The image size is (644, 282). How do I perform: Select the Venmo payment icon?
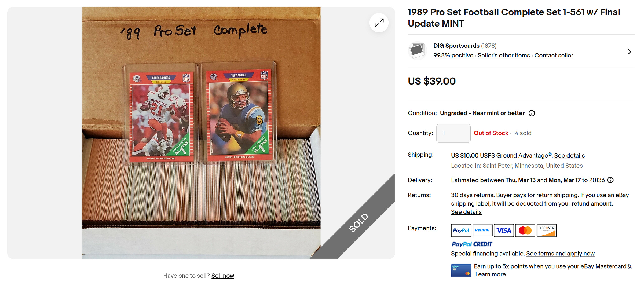[482, 230]
